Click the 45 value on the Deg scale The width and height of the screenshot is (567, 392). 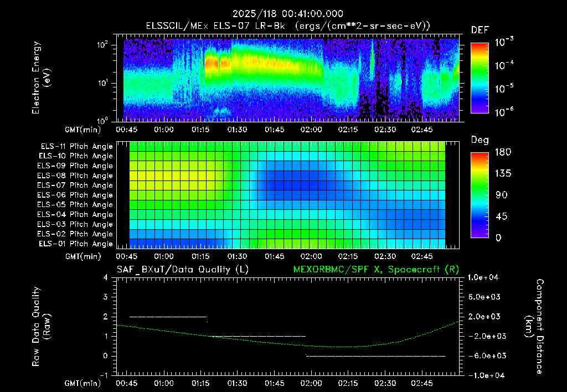click(502, 216)
